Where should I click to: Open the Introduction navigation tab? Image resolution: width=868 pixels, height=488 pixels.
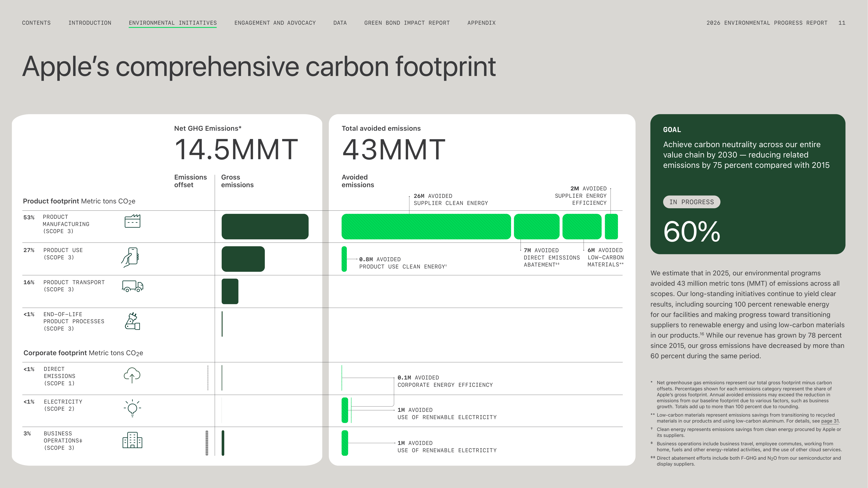(x=90, y=23)
